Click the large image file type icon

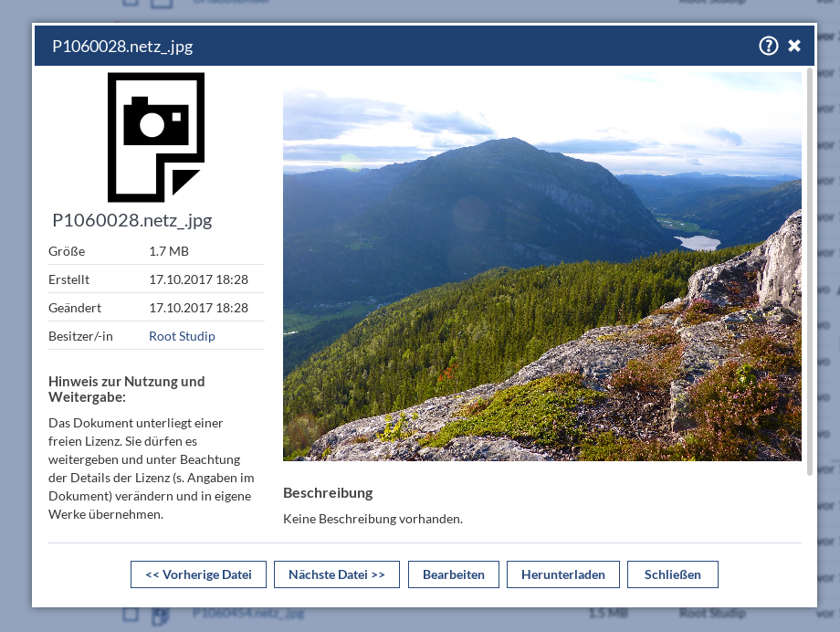pyautogui.click(x=155, y=137)
